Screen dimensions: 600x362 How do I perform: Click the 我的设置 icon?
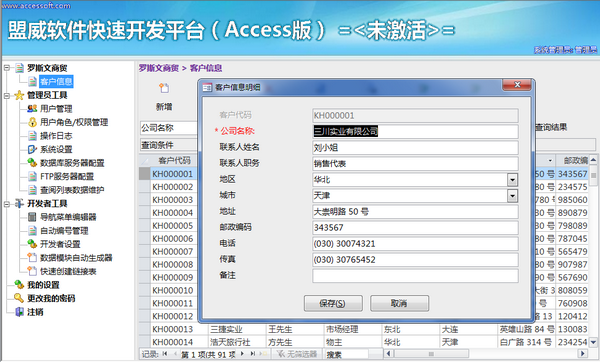pos(19,285)
